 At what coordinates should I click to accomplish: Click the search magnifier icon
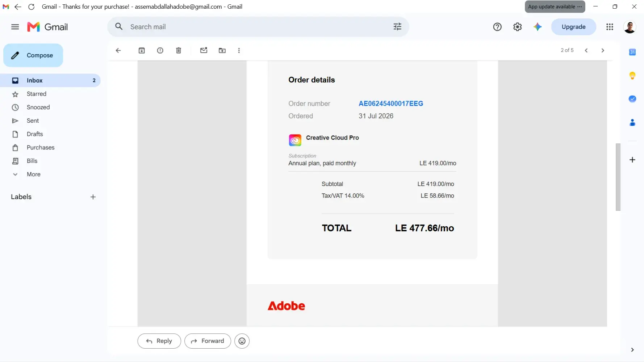[x=119, y=26]
